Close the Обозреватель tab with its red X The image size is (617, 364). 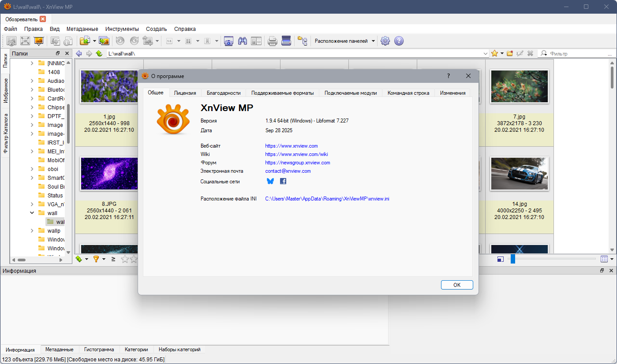click(x=43, y=19)
